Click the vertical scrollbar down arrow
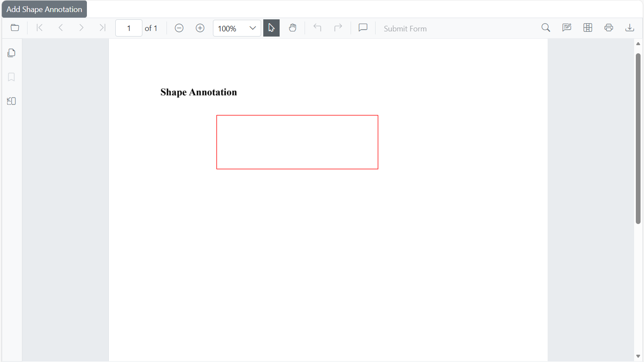The image size is (644, 362). (x=638, y=356)
